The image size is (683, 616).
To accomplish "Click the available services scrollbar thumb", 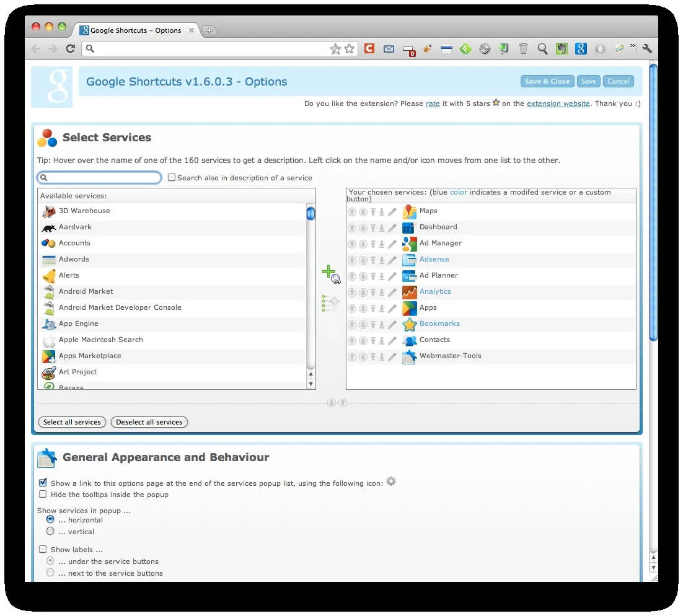I will click(x=311, y=213).
